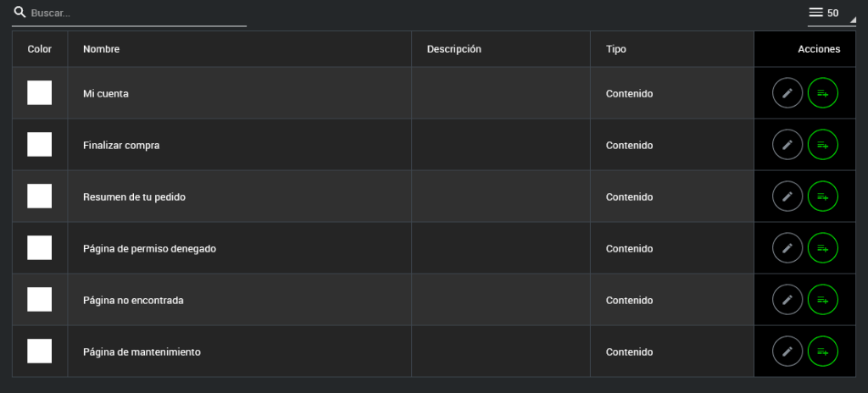The height and width of the screenshot is (393, 868).
Task: Open the 'Página no encontrada' row name
Action: coord(133,300)
